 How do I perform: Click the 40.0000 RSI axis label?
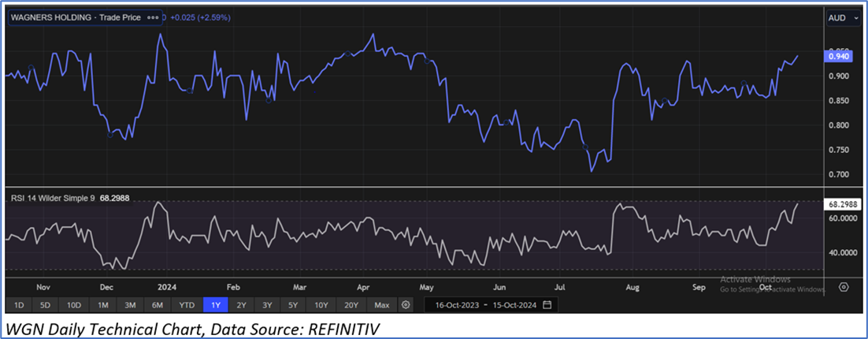click(x=841, y=252)
